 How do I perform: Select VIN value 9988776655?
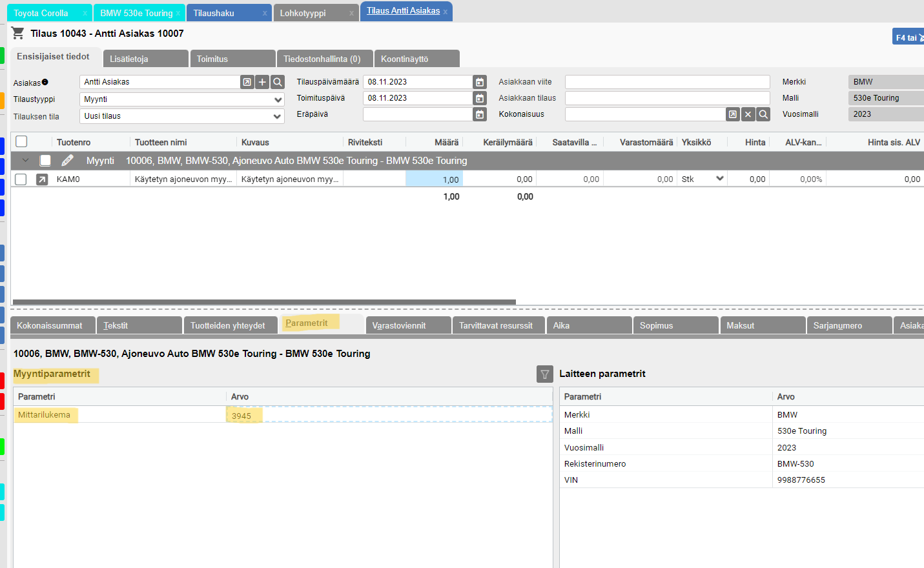click(x=801, y=480)
